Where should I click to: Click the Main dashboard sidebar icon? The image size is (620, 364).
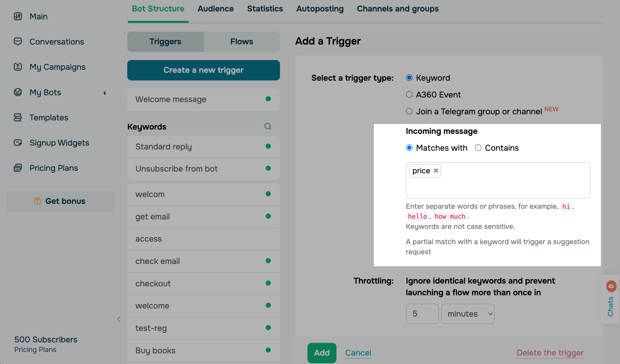coord(18,17)
